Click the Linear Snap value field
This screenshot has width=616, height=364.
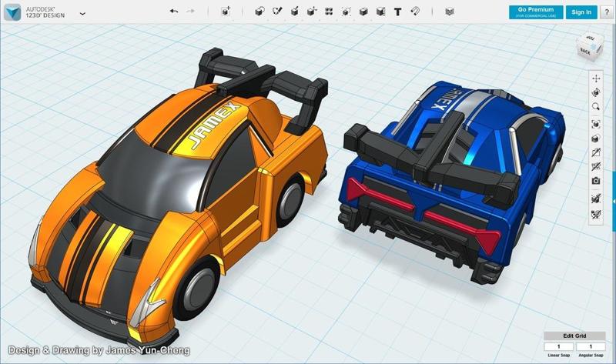pos(559,347)
